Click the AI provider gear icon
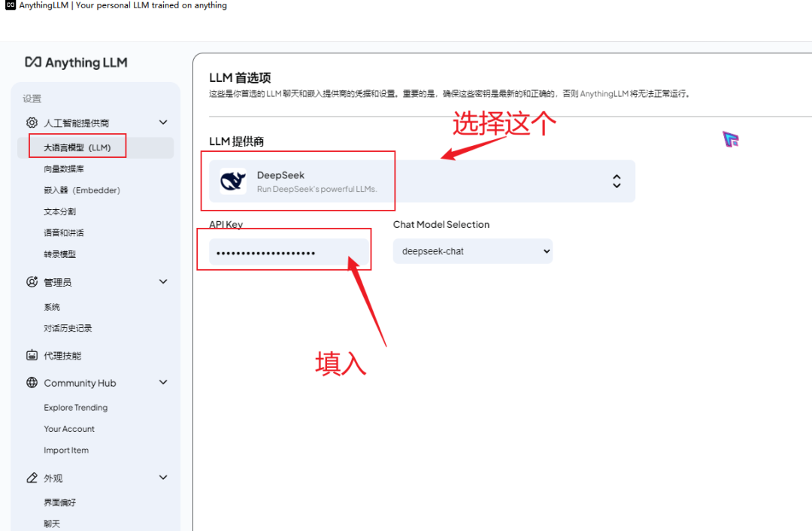 (x=32, y=123)
